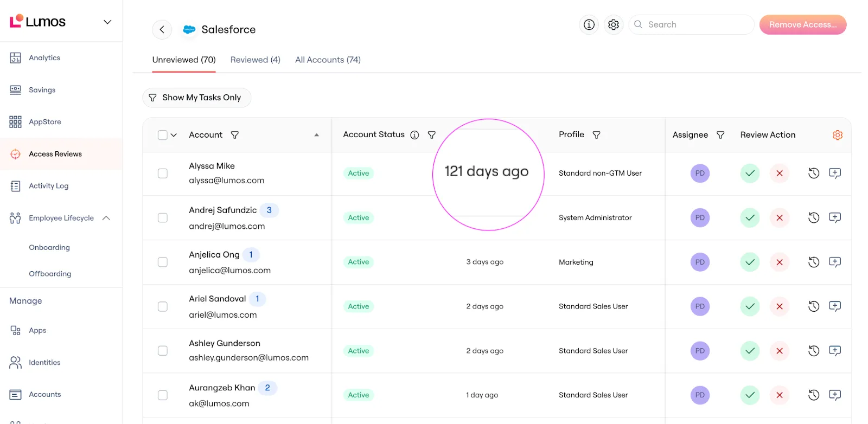
Task: Switch to the All Accounts (74) tab
Action: click(328, 60)
